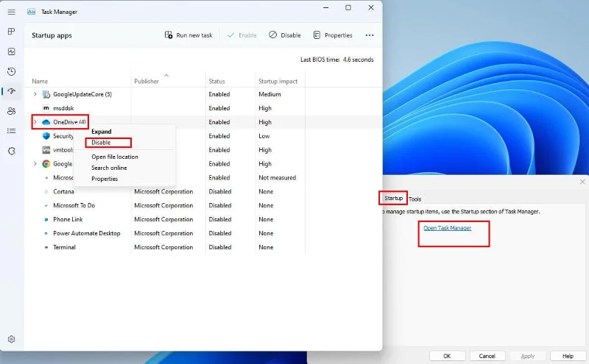This screenshot has width=589, height=364.
Task: Open the Services page icon in sidebar
Action: [12, 151]
